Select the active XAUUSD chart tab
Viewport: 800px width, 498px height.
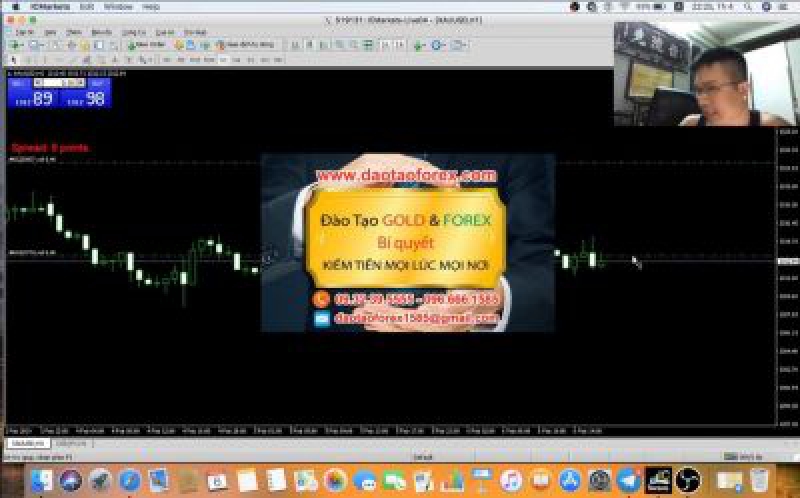[x=28, y=443]
